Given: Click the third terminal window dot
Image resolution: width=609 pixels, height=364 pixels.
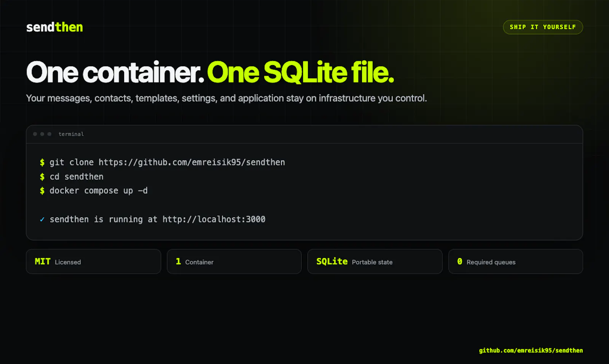Looking at the screenshot, I should click(49, 134).
